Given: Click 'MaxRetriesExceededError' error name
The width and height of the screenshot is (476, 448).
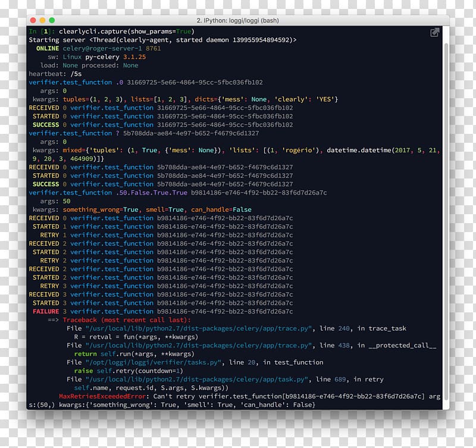Looking at the screenshot, I should [x=102, y=397].
